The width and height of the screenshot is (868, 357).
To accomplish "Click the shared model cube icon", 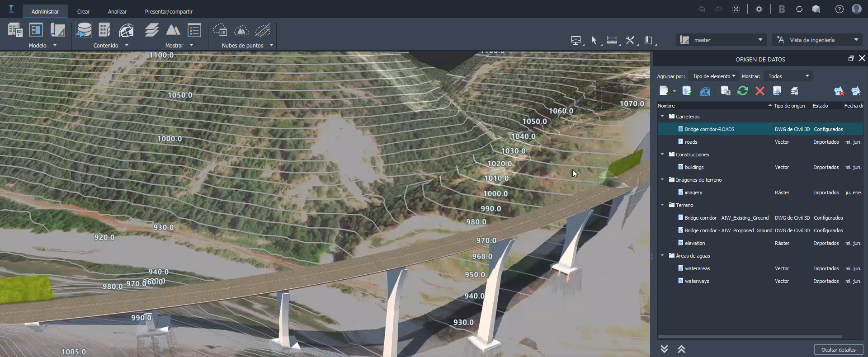I will click(816, 9).
